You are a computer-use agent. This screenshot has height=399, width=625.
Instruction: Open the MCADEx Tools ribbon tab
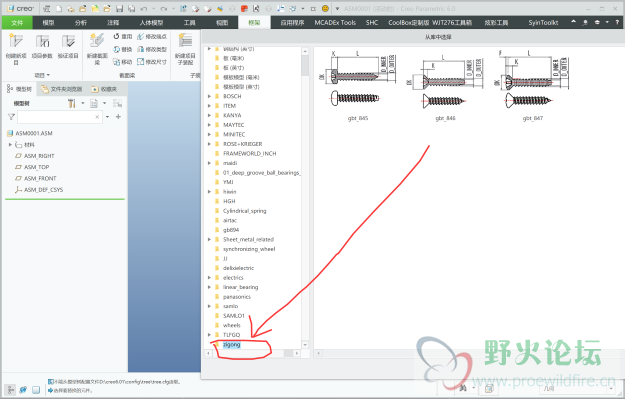tap(335, 23)
